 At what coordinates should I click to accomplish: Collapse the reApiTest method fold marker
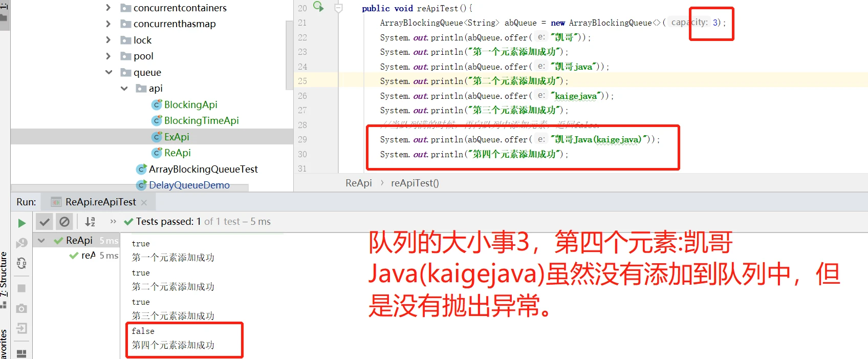tap(338, 8)
